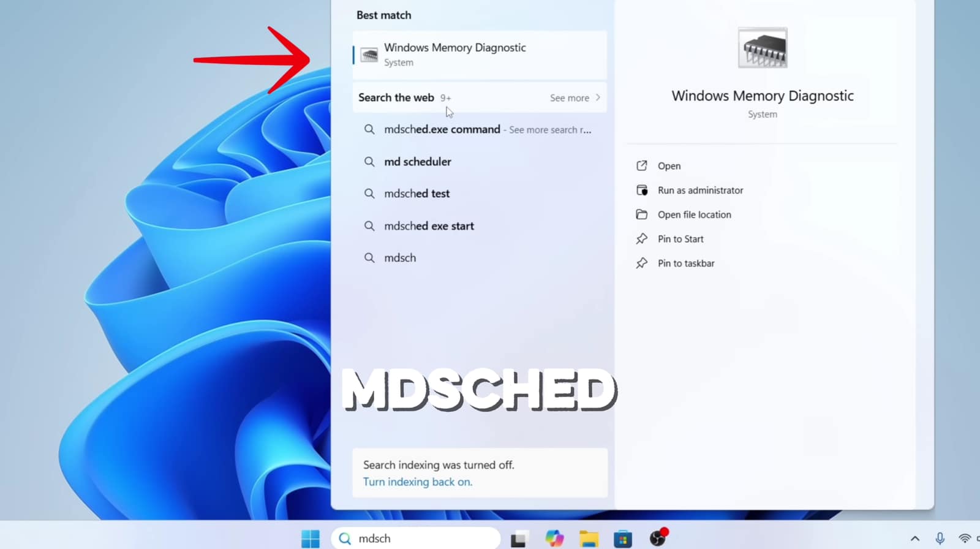The image size is (980, 549).
Task: Choose Run as administrator
Action: click(700, 191)
